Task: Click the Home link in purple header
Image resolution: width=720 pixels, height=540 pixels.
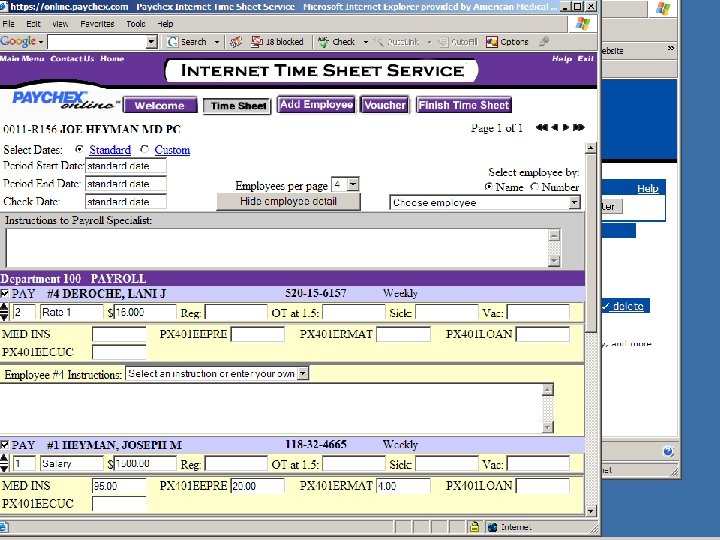Action: pos(112,58)
